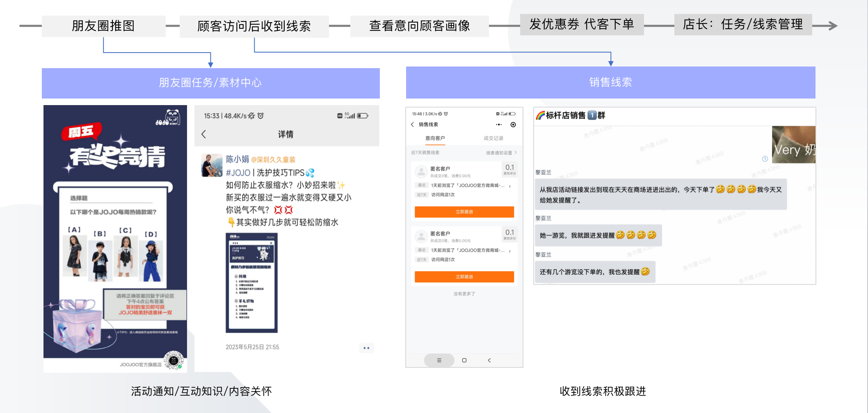Open the three-dot mini program menu

click(499, 124)
